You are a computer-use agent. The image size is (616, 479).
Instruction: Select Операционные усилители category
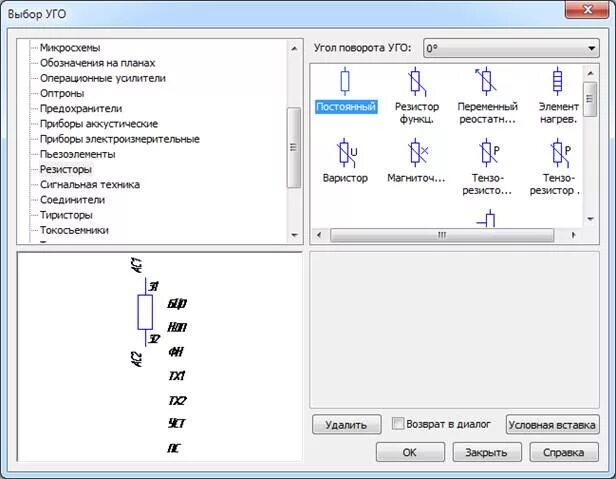click(x=103, y=78)
